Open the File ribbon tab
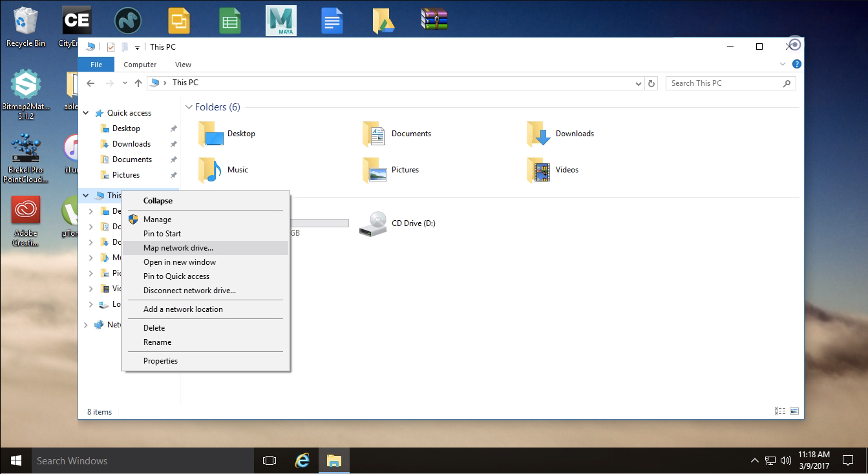This screenshot has width=868, height=474. click(x=96, y=64)
